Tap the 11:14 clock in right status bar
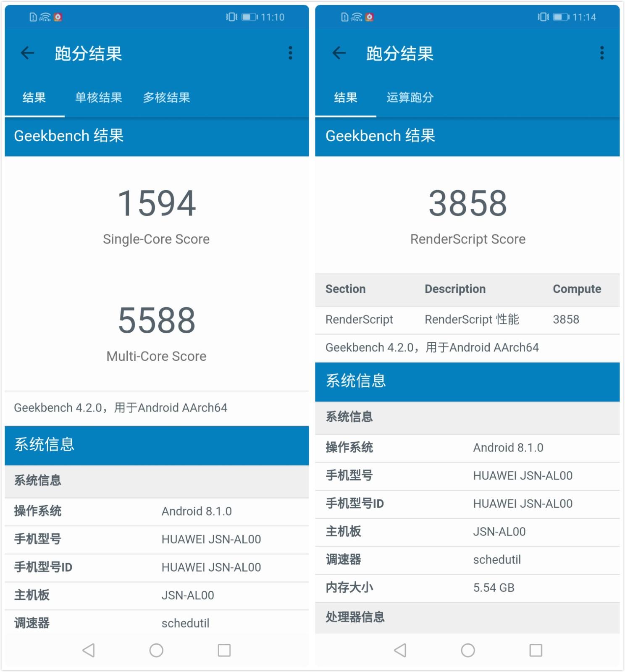Viewport: 625px width, 672px height. pos(584,17)
